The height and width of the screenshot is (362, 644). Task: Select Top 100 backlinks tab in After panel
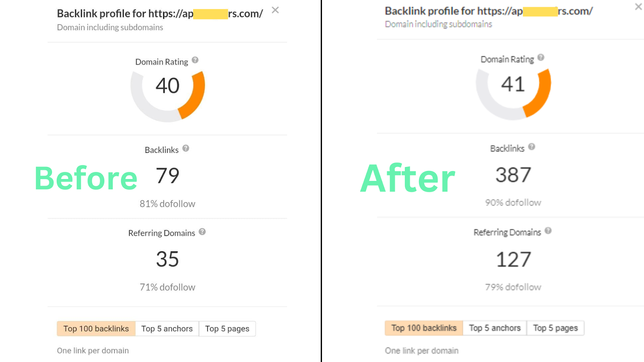[x=424, y=328]
